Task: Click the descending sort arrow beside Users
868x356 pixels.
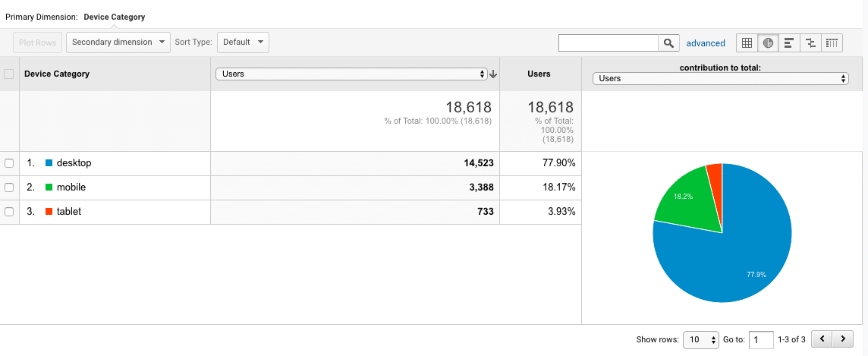Action: (493, 74)
